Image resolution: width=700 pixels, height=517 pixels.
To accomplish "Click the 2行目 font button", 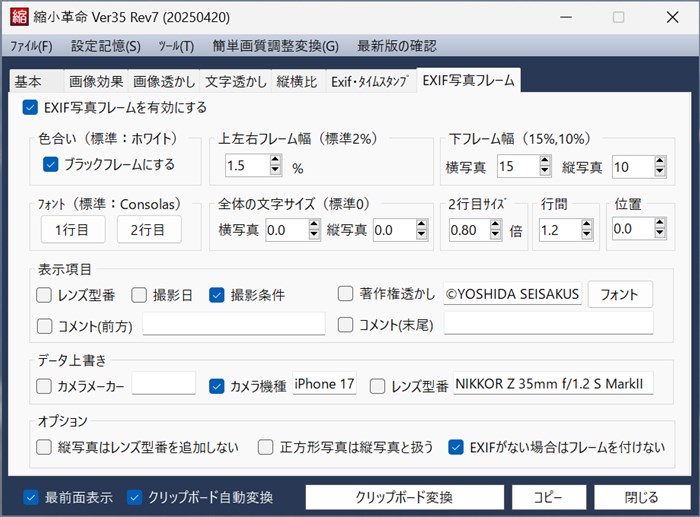I will pos(149,229).
